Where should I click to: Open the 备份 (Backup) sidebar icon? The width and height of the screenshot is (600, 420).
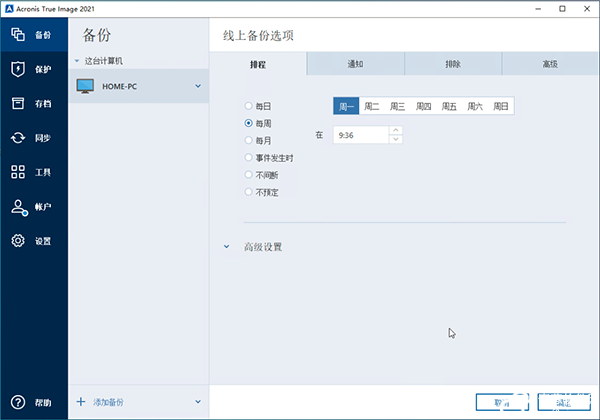click(18, 35)
